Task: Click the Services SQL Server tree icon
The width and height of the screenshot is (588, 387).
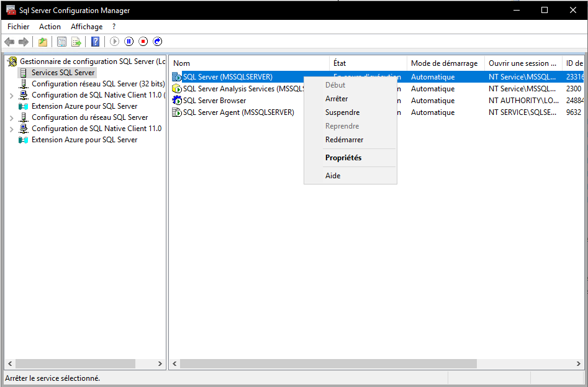Action: pyautogui.click(x=24, y=73)
